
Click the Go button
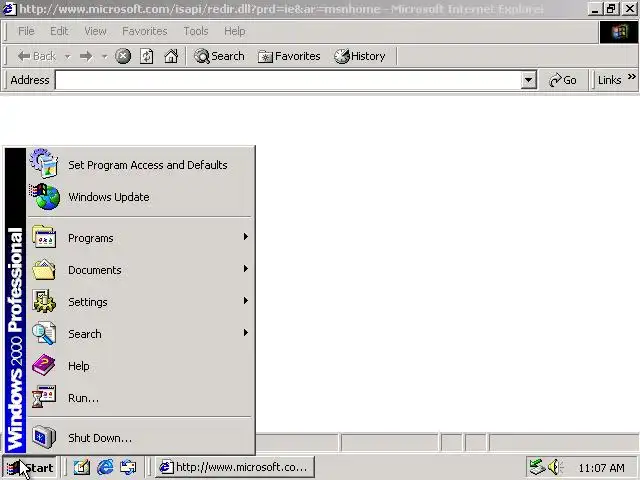(563, 80)
